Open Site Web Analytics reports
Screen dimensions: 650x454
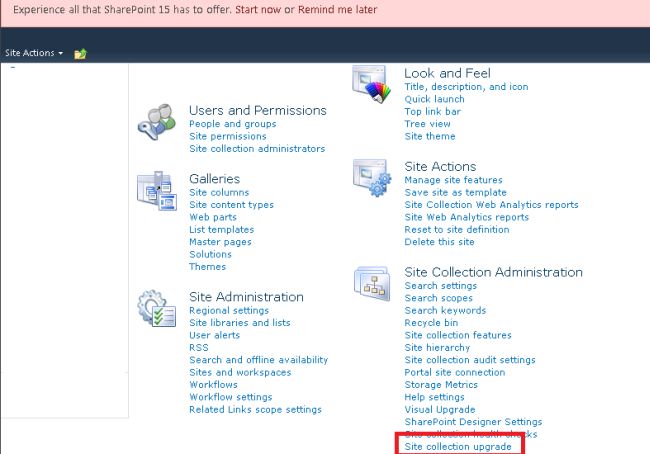coord(466,217)
